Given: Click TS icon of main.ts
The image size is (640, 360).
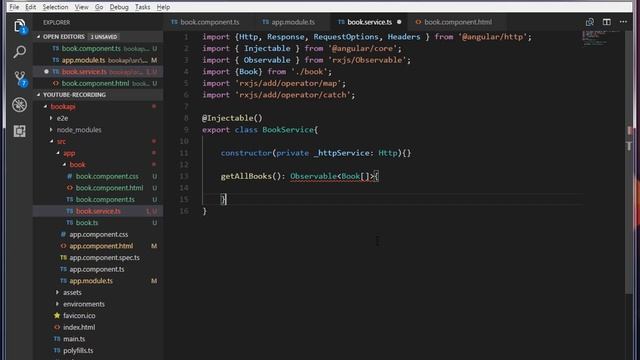Looking at the screenshot, I should [x=57, y=339].
